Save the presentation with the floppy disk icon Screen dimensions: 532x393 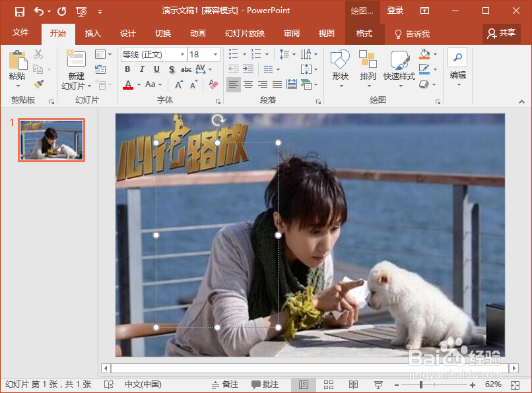click(x=20, y=12)
